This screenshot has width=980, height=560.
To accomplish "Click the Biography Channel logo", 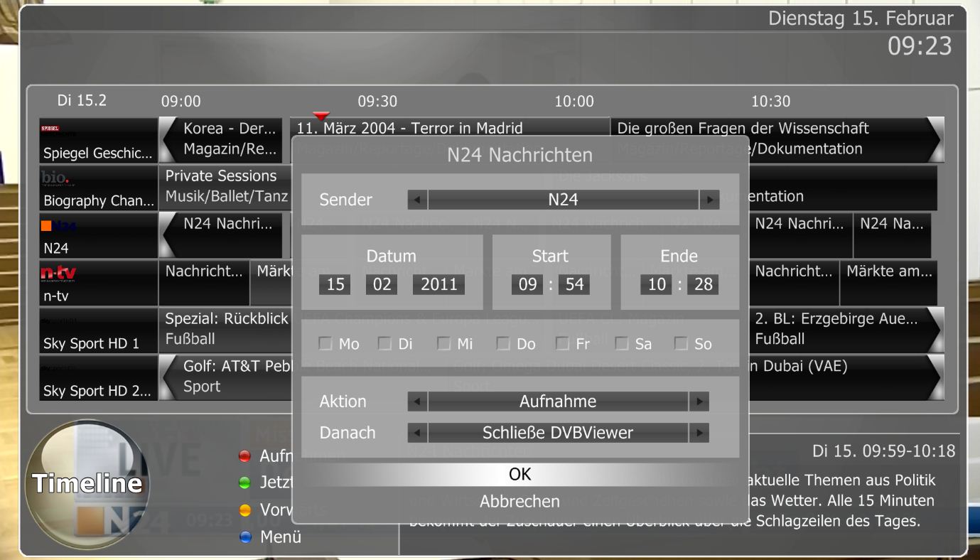I will click(x=54, y=178).
